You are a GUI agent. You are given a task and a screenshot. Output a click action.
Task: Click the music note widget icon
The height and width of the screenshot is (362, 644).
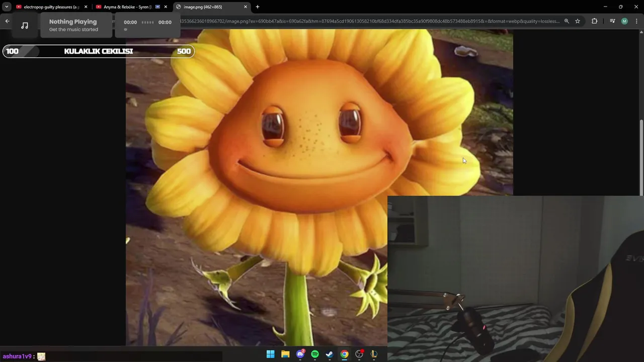[x=25, y=26]
